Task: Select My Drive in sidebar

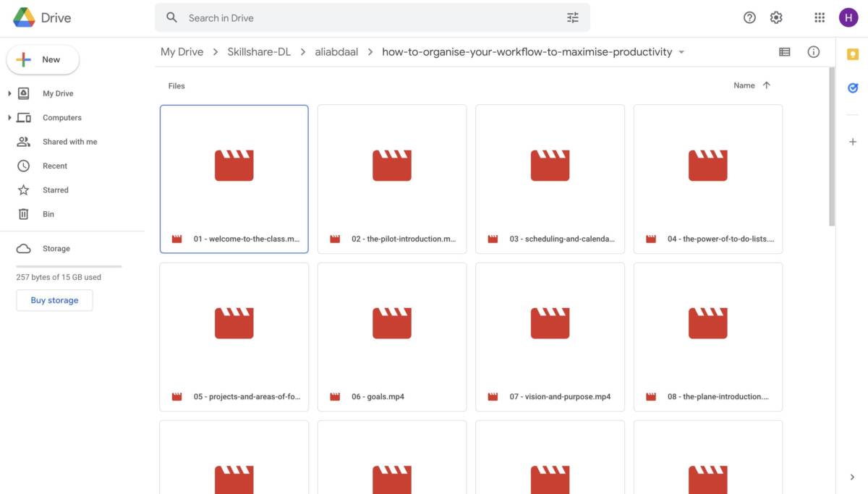Action: 58,93
